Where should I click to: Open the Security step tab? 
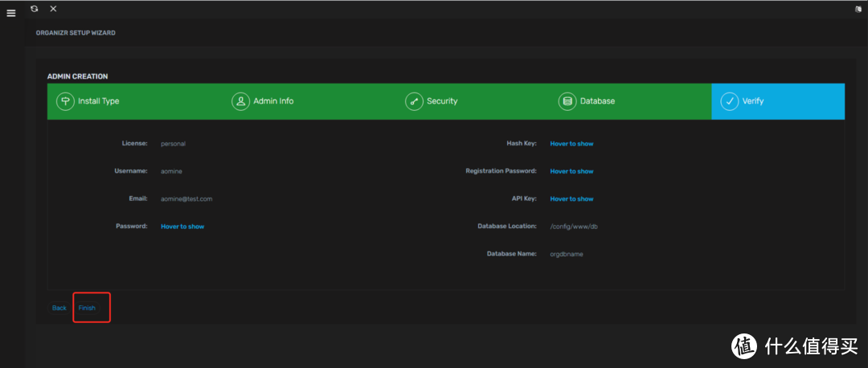click(442, 101)
